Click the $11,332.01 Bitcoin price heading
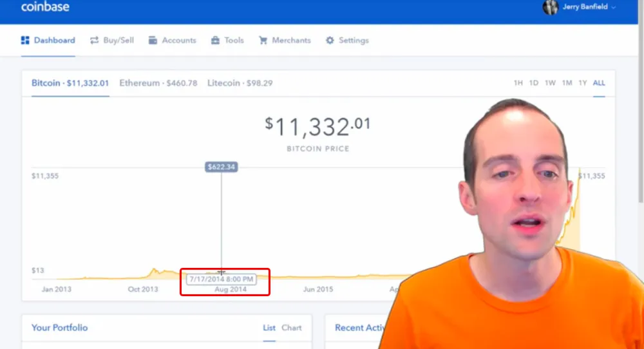This screenshot has width=644, height=349. (x=318, y=126)
